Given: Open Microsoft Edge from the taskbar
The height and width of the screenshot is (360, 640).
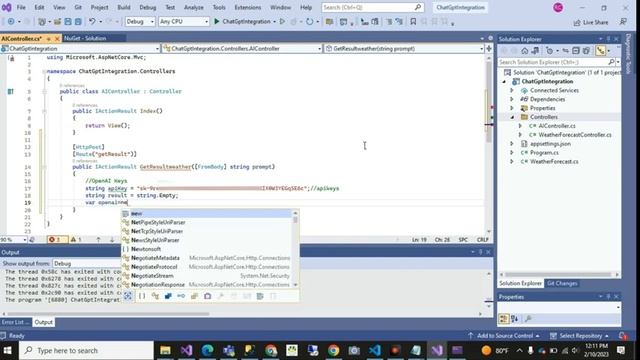Looking at the screenshot, I should pos(207,350).
